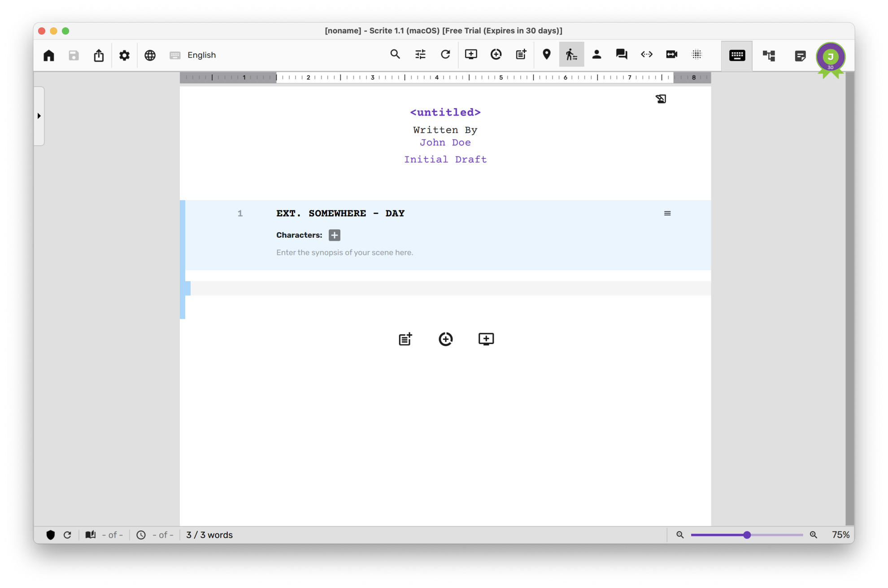This screenshot has height=588, width=888.
Task: Select the Dialogue paragraph format icon
Action: (621, 55)
